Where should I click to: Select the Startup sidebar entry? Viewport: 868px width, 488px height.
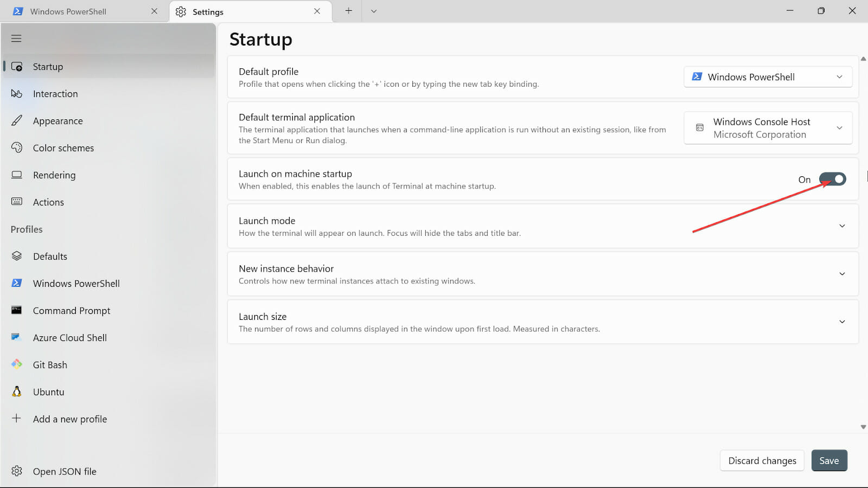pyautogui.click(x=108, y=67)
